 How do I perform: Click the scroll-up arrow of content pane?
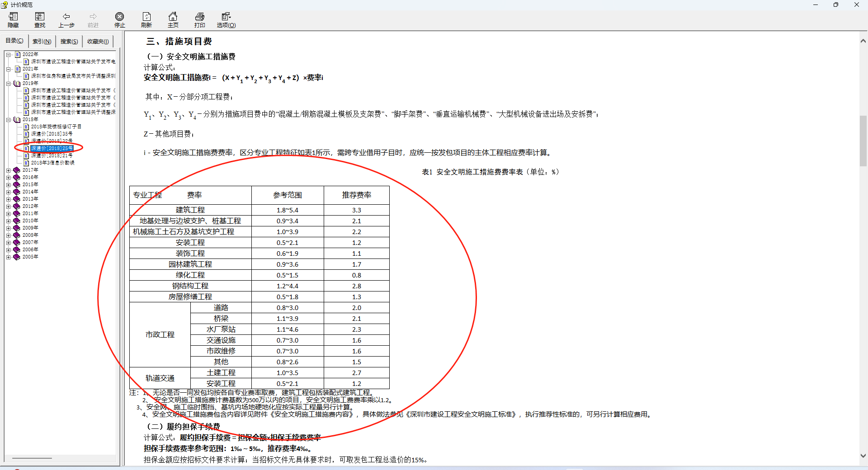863,41
